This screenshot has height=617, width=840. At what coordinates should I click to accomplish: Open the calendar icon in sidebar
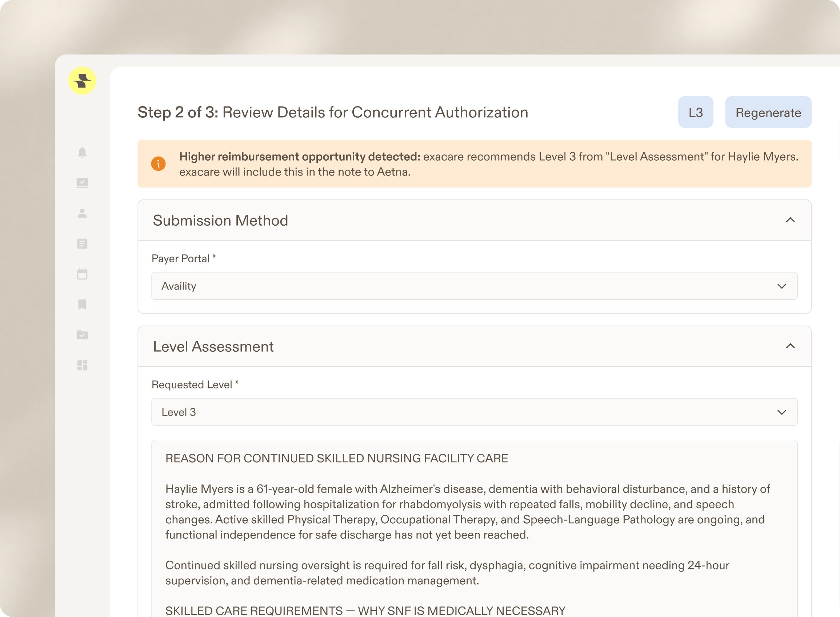click(82, 274)
